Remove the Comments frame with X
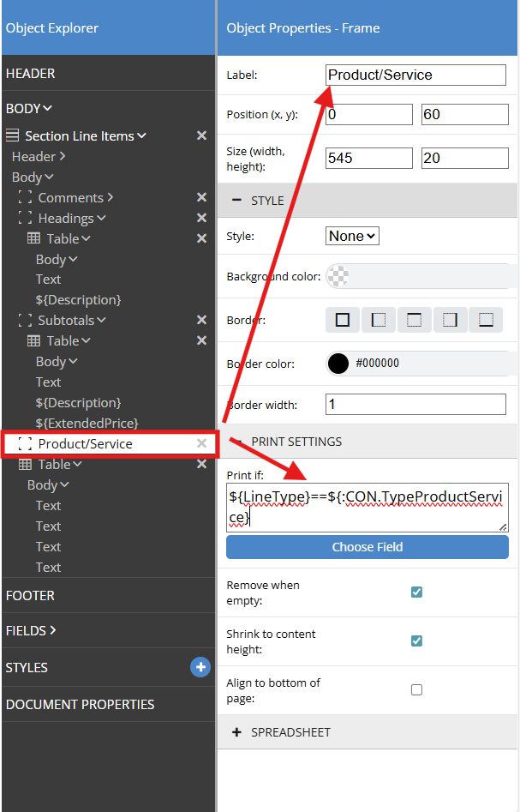The width and height of the screenshot is (520, 812). (x=201, y=198)
